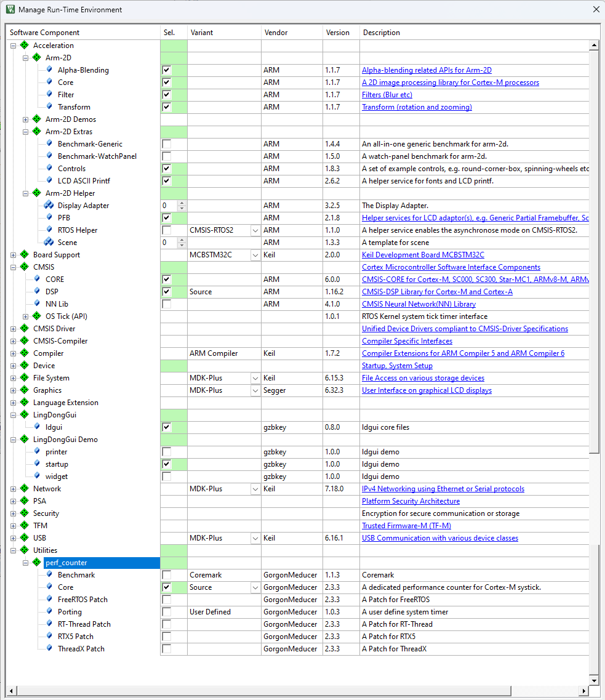Increase the Display Adapter instance count stepper
Viewport: 605px width, 700px height.
click(x=182, y=203)
